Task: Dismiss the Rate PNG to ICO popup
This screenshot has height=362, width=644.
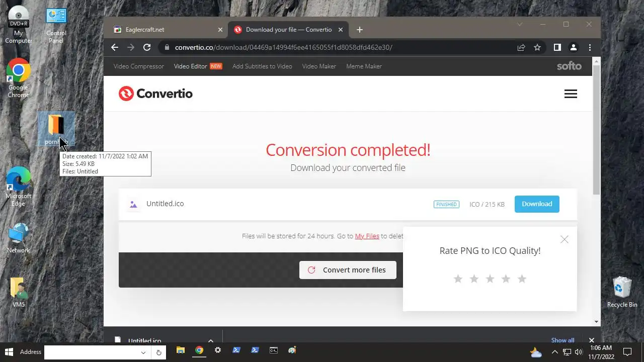Action: pyautogui.click(x=565, y=239)
